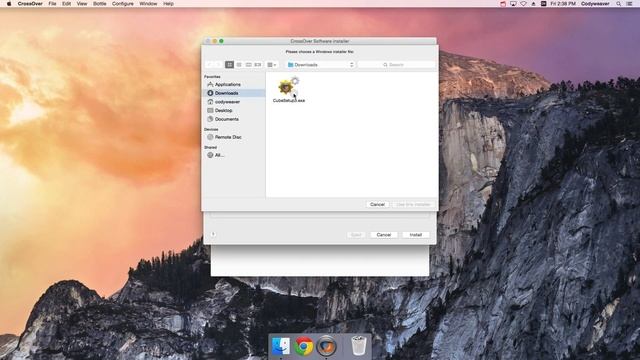Image resolution: width=640 pixels, height=360 pixels.
Task: Click the Use this installer button
Action: click(413, 204)
